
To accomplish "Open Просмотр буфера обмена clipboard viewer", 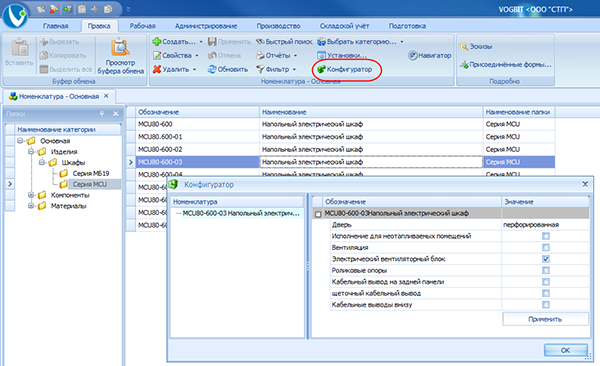I will (121, 56).
